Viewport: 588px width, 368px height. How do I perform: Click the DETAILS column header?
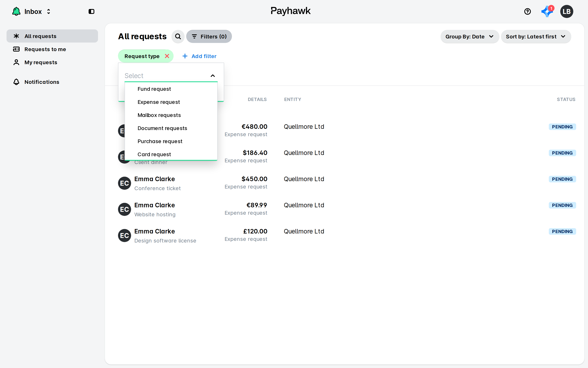(257, 99)
